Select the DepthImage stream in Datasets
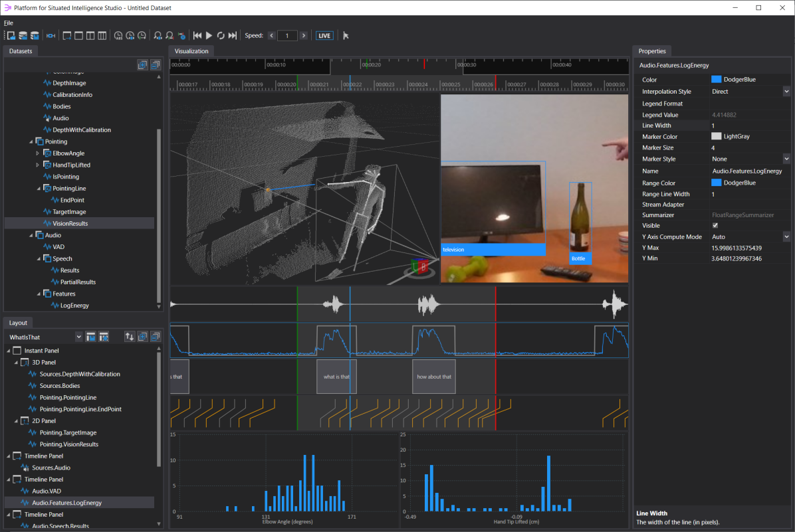Viewport: 795px width, 532px height. coord(69,83)
